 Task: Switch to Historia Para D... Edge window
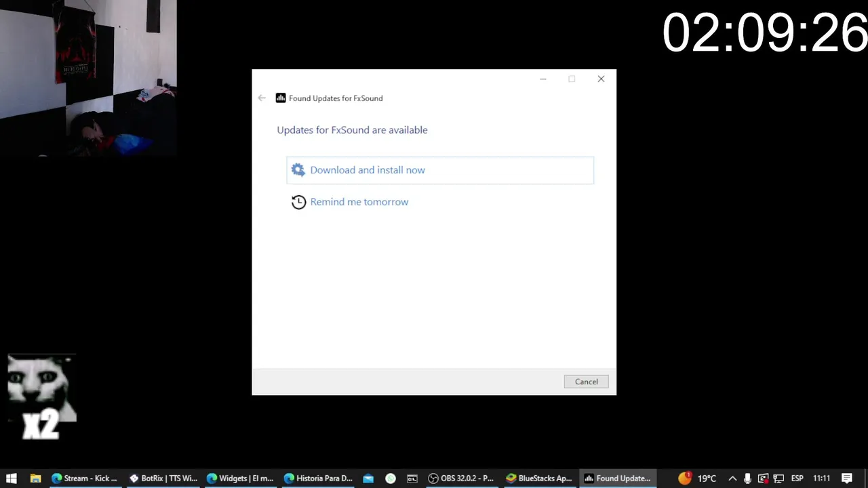click(x=318, y=479)
